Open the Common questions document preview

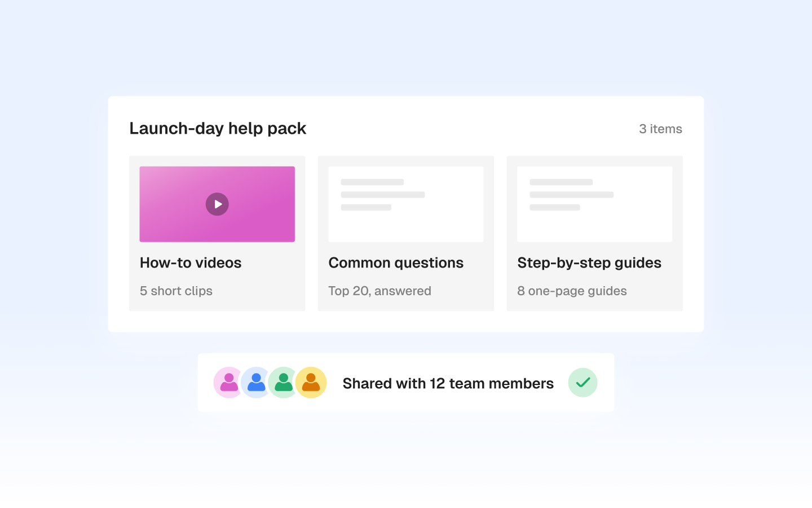pyautogui.click(x=406, y=204)
